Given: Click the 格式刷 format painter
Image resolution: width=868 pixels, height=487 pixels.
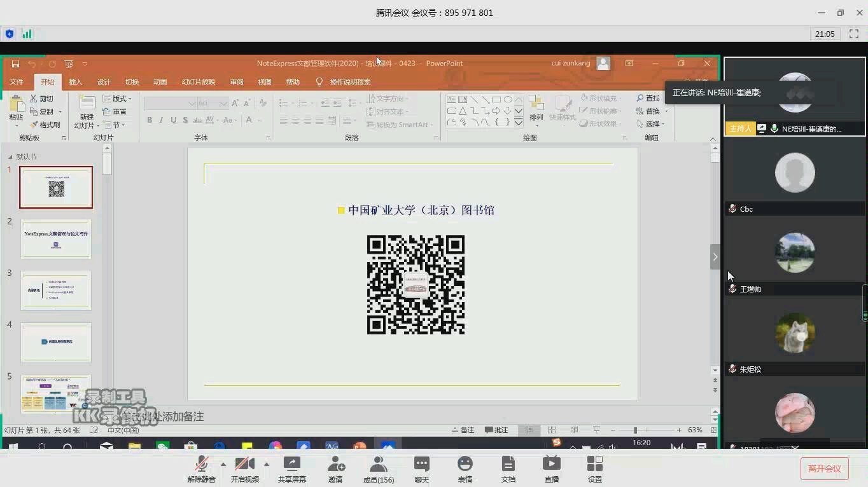Looking at the screenshot, I should 45,125.
